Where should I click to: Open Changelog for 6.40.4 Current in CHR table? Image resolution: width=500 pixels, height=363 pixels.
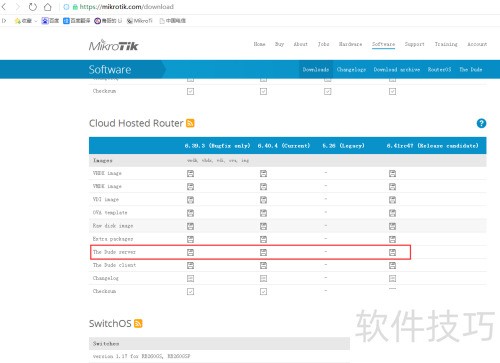tap(263, 278)
